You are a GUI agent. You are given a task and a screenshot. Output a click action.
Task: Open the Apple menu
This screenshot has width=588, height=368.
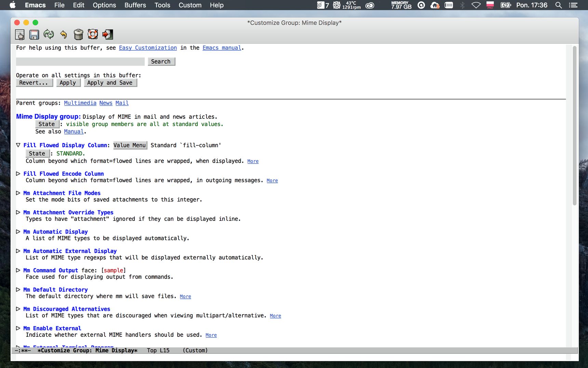[x=13, y=5]
